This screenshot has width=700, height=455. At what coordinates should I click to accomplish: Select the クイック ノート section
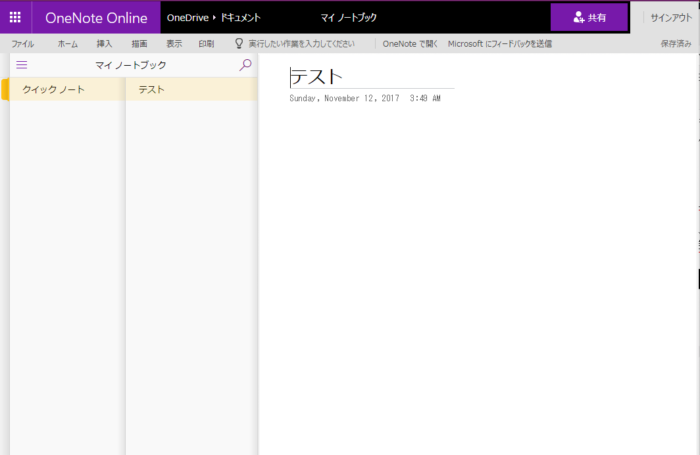[67, 89]
